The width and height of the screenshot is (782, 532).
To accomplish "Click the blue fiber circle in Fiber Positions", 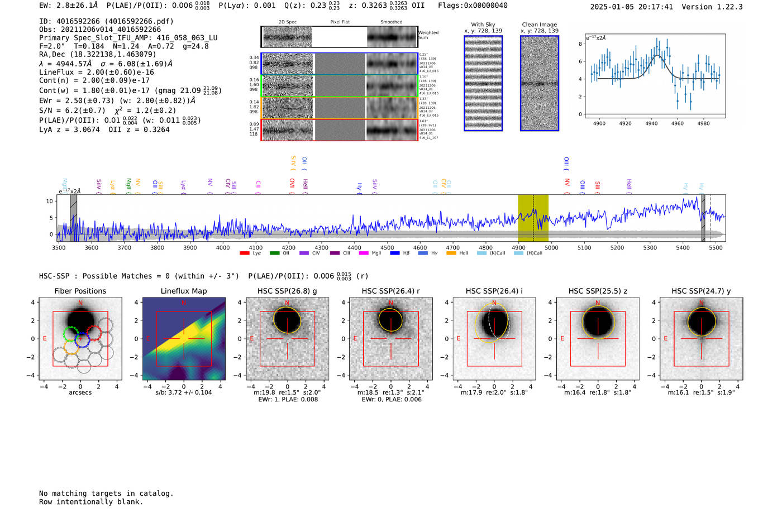I will pos(82,339).
